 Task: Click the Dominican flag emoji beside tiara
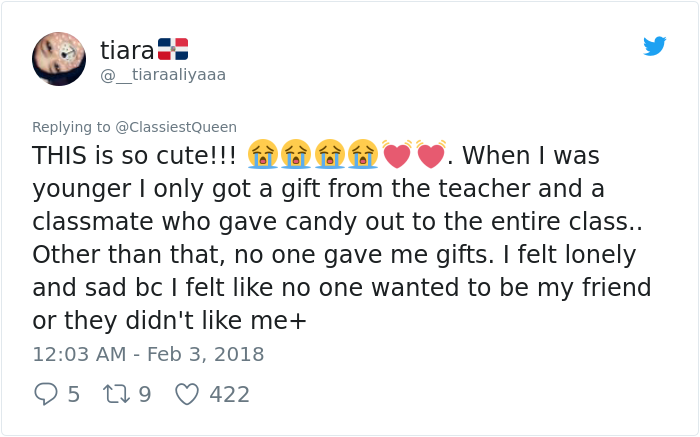pyautogui.click(x=173, y=49)
